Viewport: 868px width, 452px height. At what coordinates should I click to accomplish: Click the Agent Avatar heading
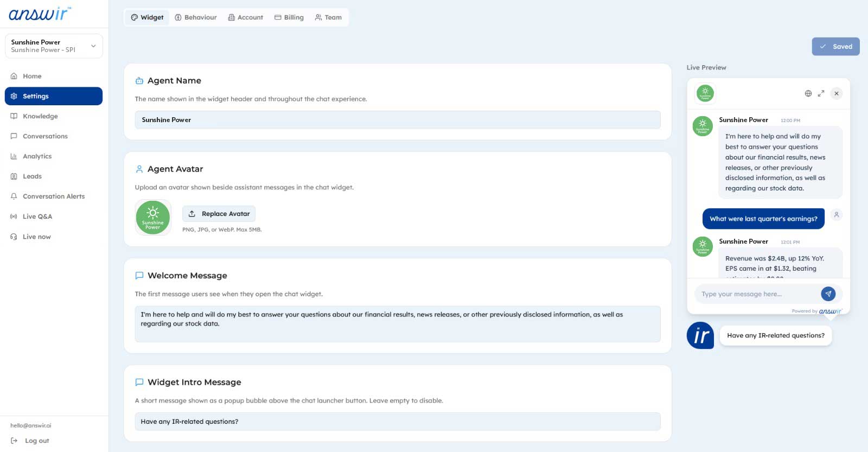175,169
